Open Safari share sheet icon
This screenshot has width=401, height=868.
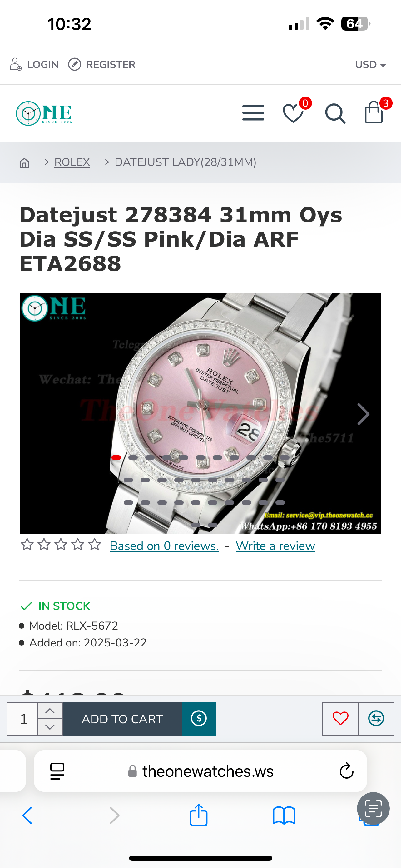pyautogui.click(x=199, y=815)
